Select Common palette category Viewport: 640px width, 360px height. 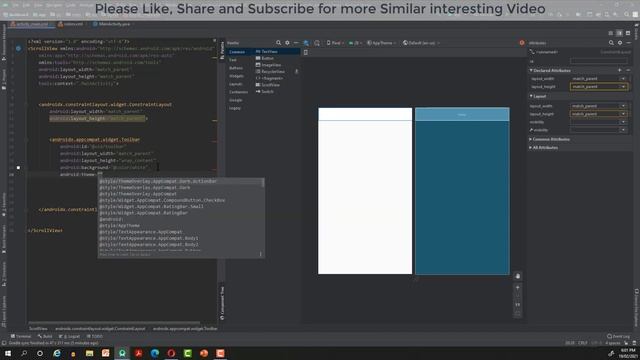click(237, 52)
